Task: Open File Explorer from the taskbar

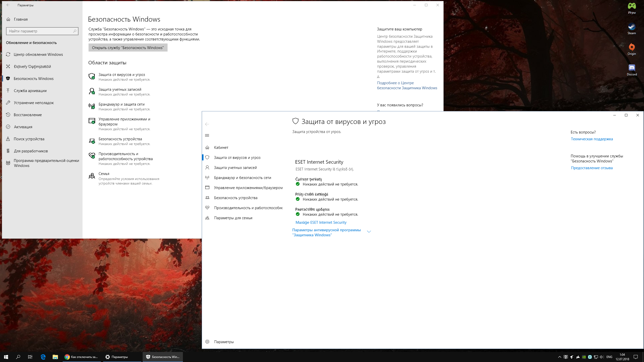Action: click(55, 357)
